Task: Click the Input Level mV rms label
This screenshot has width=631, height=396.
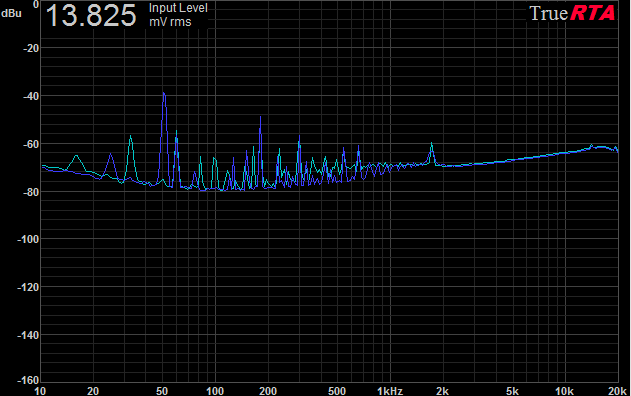Action: click(x=178, y=15)
